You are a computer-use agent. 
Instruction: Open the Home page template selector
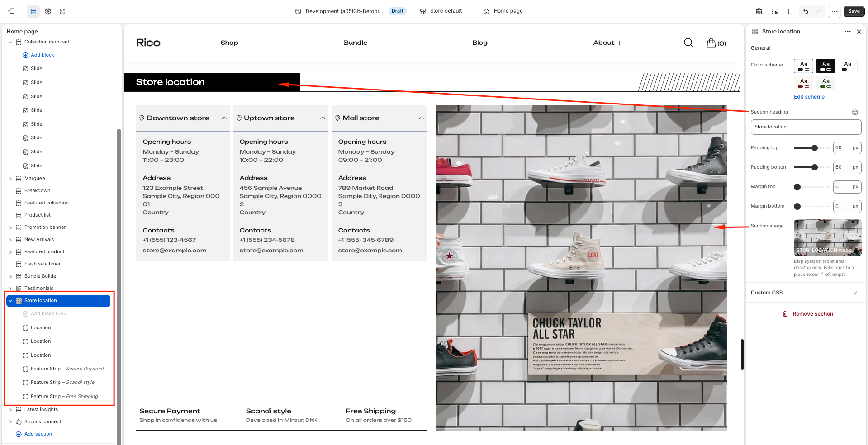click(x=503, y=11)
